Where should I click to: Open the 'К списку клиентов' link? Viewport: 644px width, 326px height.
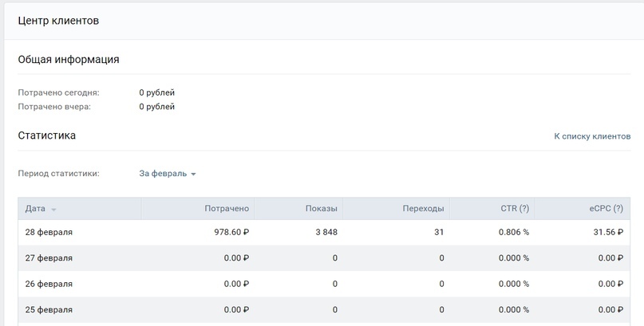click(592, 136)
